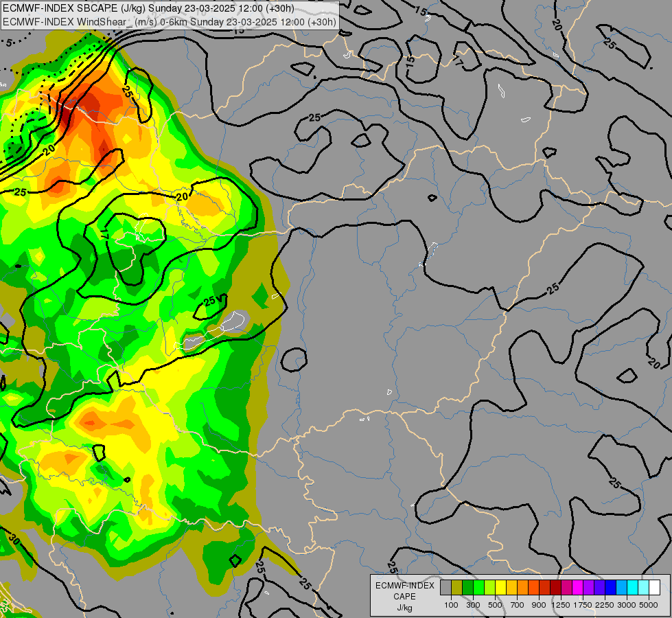Click the purple swatch left of 2250
672x618 pixels.
(599, 587)
